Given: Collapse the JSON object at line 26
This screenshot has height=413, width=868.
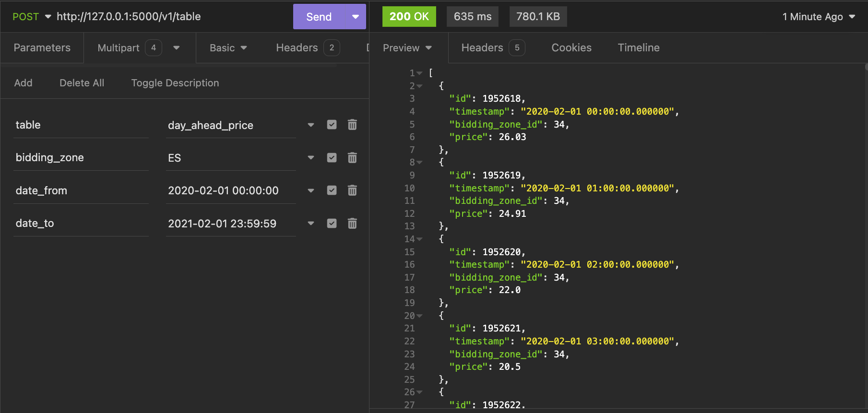Looking at the screenshot, I should (x=419, y=392).
